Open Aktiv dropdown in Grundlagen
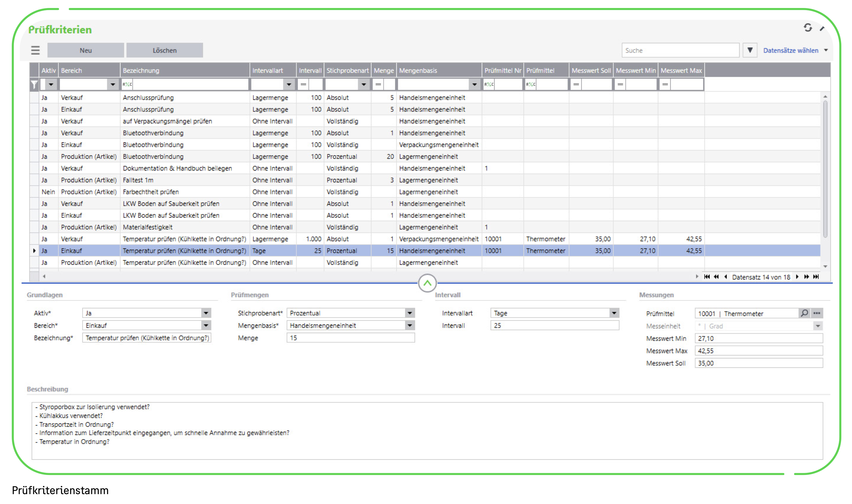 (x=206, y=313)
